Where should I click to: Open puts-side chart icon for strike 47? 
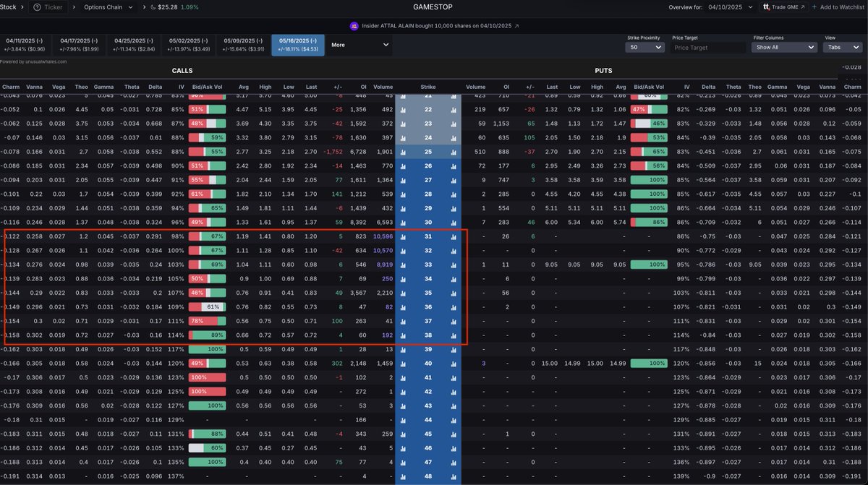click(454, 462)
